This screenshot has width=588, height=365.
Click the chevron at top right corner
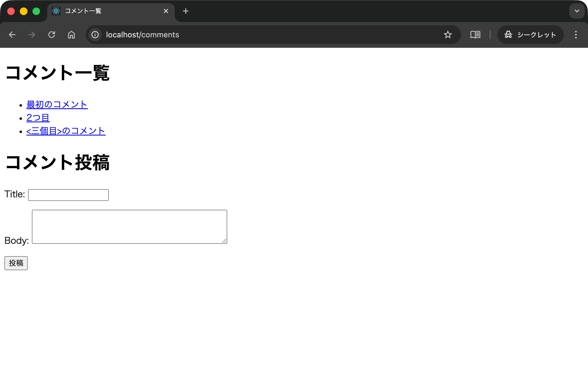577,11
